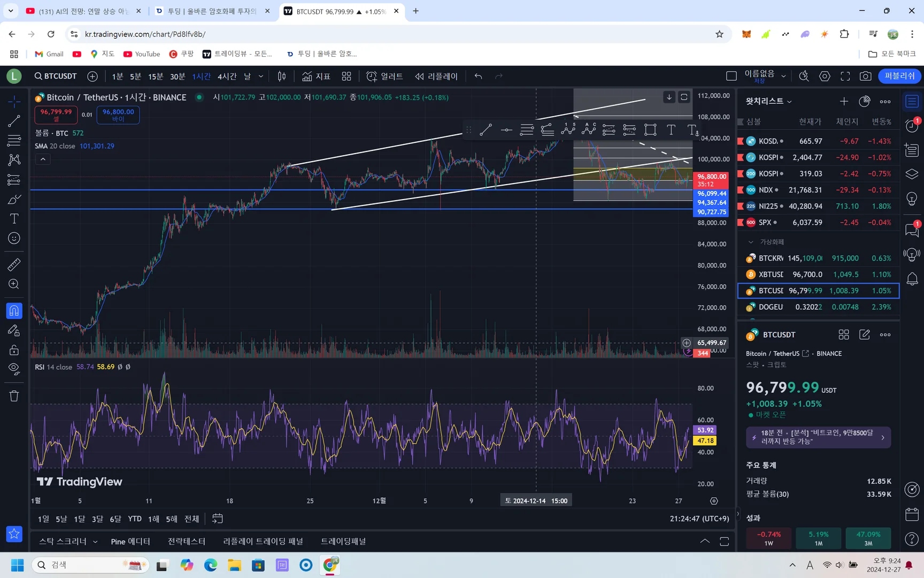924x578 pixels.
Task: Open the forecasting and measurement tools
Action: (x=14, y=180)
